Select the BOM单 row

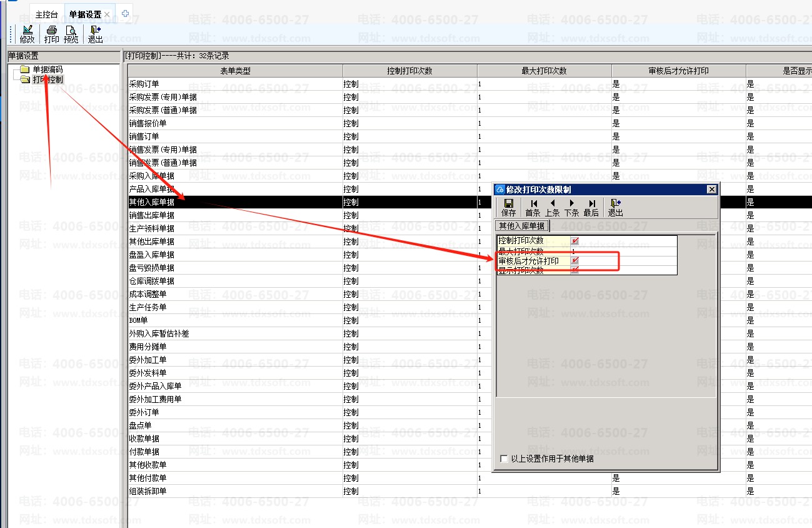coord(470,320)
